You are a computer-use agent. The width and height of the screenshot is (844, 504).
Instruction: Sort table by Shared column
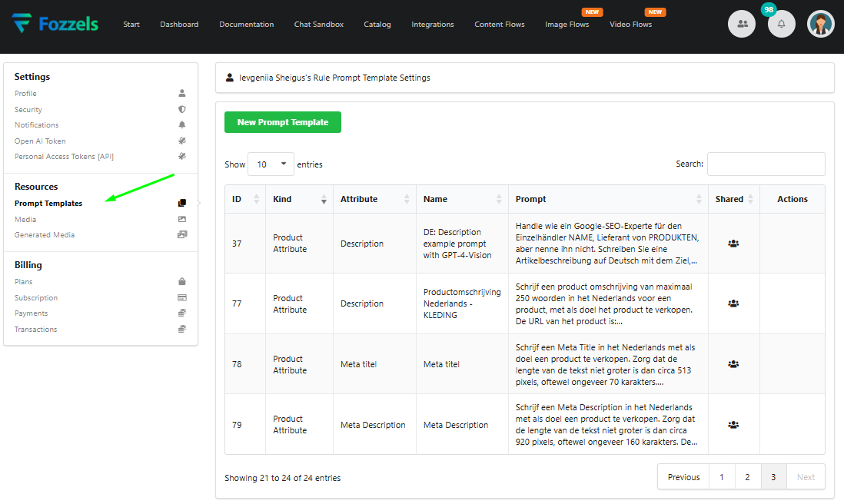734,199
